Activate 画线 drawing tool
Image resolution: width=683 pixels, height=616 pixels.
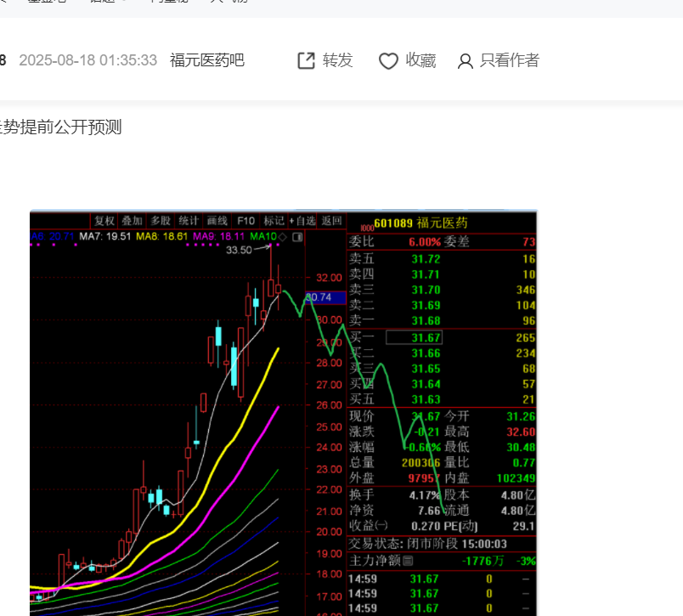(217, 221)
